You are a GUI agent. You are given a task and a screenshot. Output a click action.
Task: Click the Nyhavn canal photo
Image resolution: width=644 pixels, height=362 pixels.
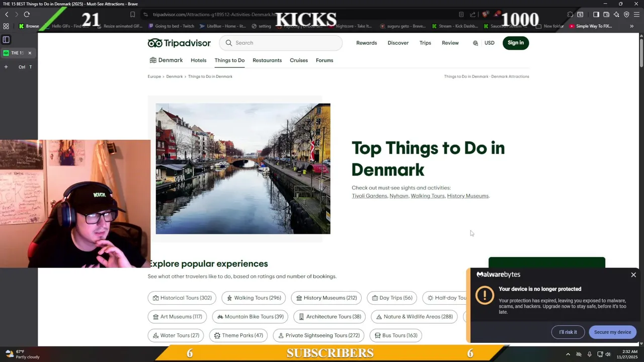[x=243, y=168]
